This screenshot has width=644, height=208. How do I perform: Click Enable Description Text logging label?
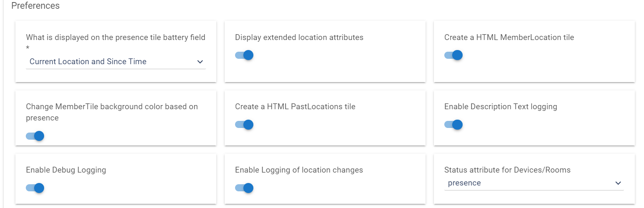[x=500, y=107]
